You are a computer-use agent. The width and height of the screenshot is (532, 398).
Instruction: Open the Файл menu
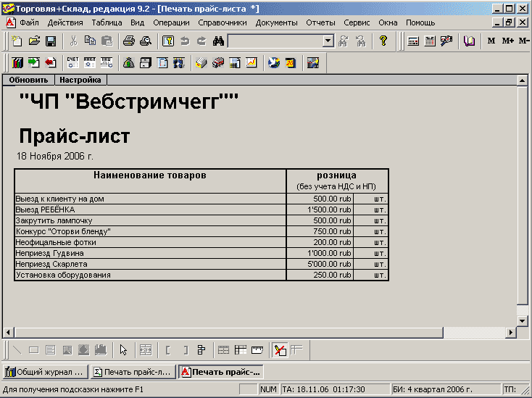click(29, 22)
